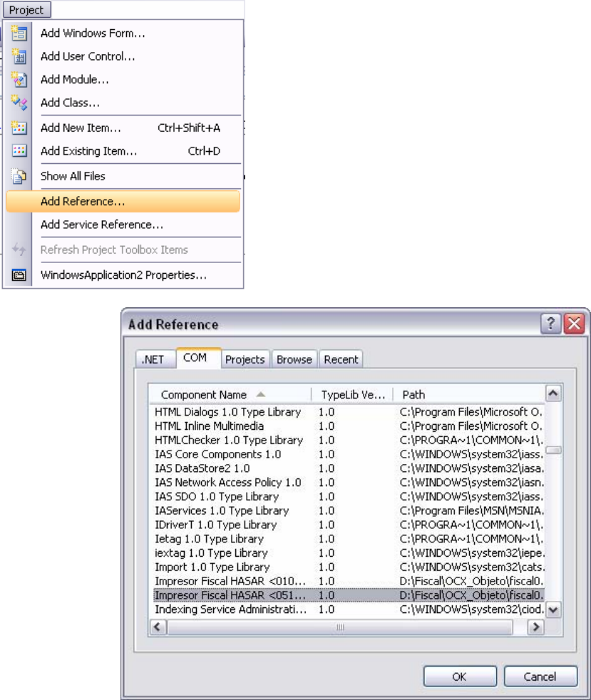The width and height of the screenshot is (591, 700).
Task: Select Add Module from menu
Action: (123, 80)
